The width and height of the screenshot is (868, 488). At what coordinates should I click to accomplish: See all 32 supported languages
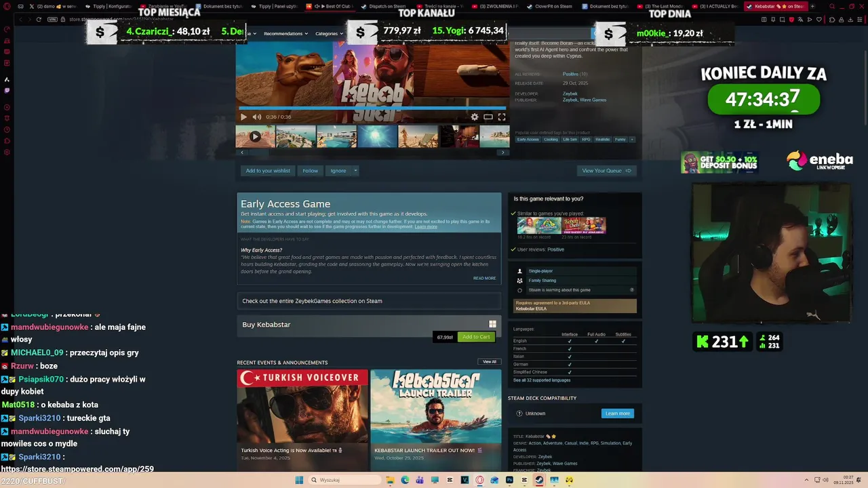pyautogui.click(x=542, y=380)
